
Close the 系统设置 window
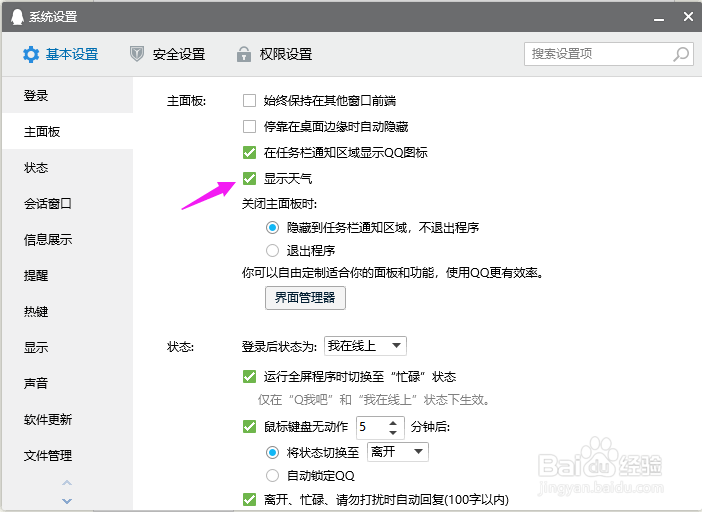(688, 17)
